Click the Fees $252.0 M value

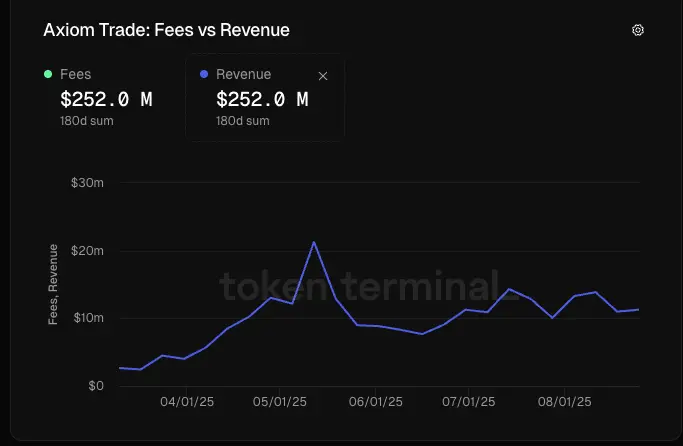(106, 99)
